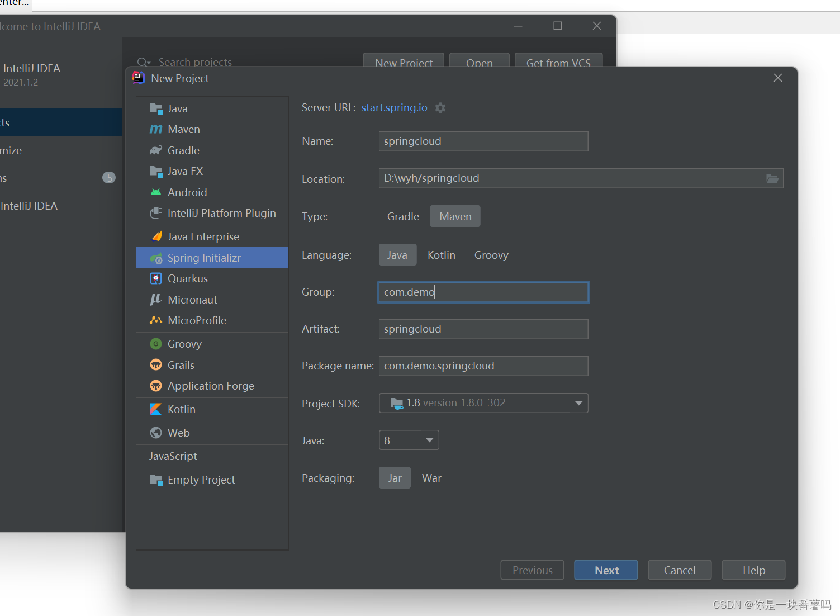840x616 pixels.
Task: Click New Project in the Welcome window
Action: [x=404, y=60]
